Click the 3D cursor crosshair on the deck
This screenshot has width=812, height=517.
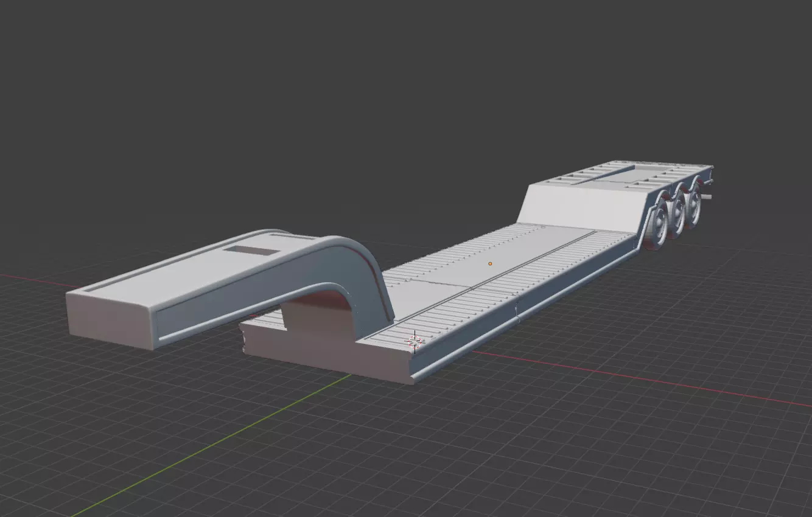[x=415, y=342]
